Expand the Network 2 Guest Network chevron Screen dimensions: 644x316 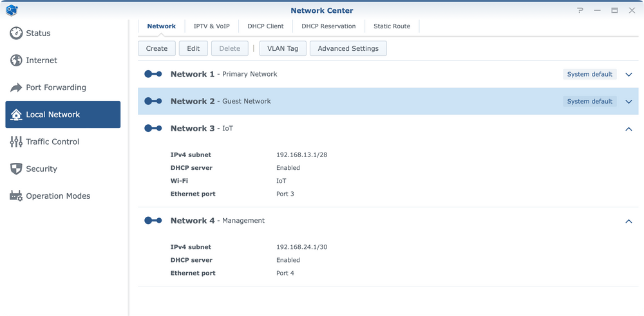click(629, 102)
